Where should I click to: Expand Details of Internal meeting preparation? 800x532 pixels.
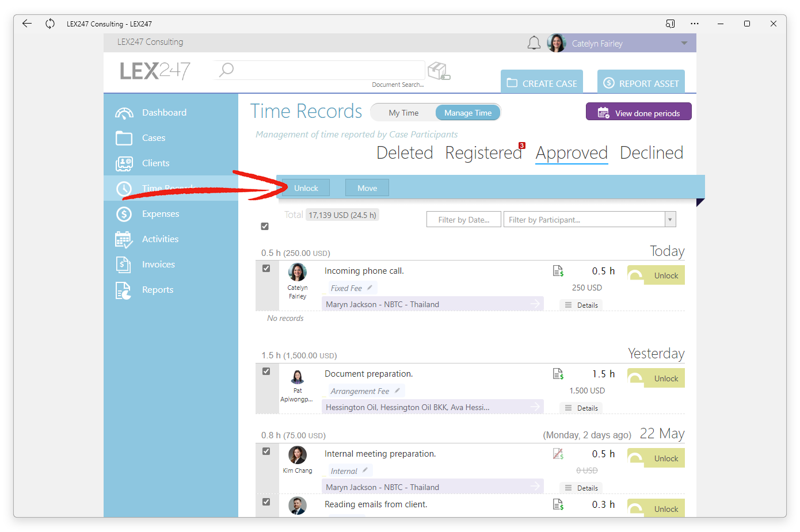(581, 488)
